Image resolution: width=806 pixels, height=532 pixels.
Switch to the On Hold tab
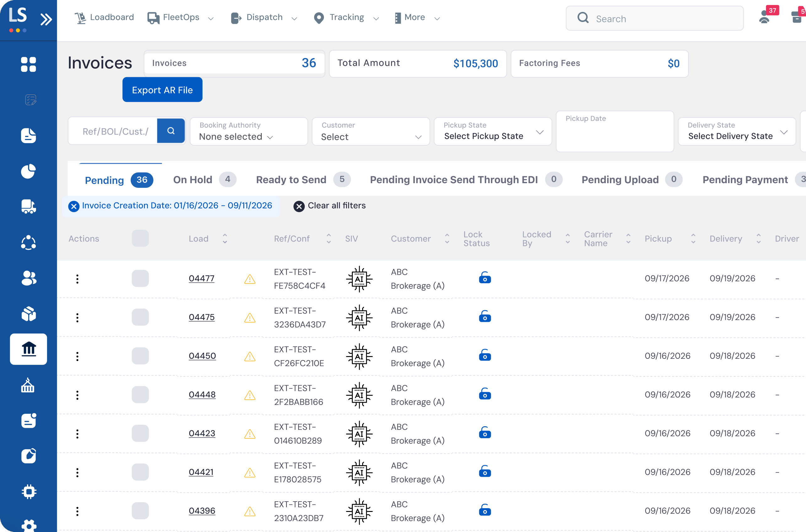[x=204, y=179]
